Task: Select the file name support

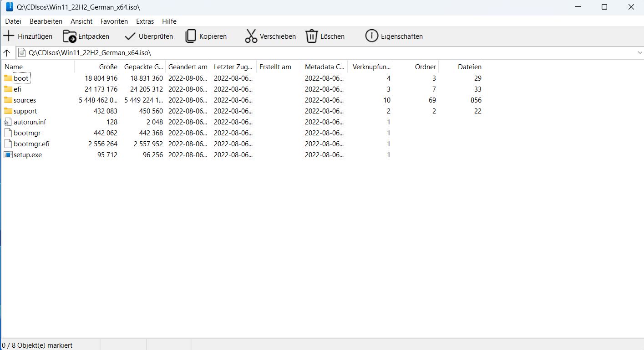Action: pyautogui.click(x=25, y=111)
